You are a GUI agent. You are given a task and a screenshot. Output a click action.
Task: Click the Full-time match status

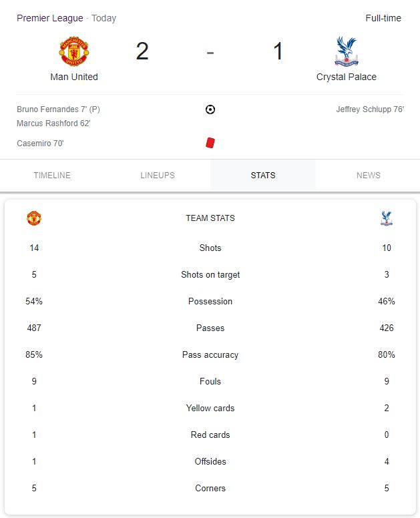click(x=383, y=18)
